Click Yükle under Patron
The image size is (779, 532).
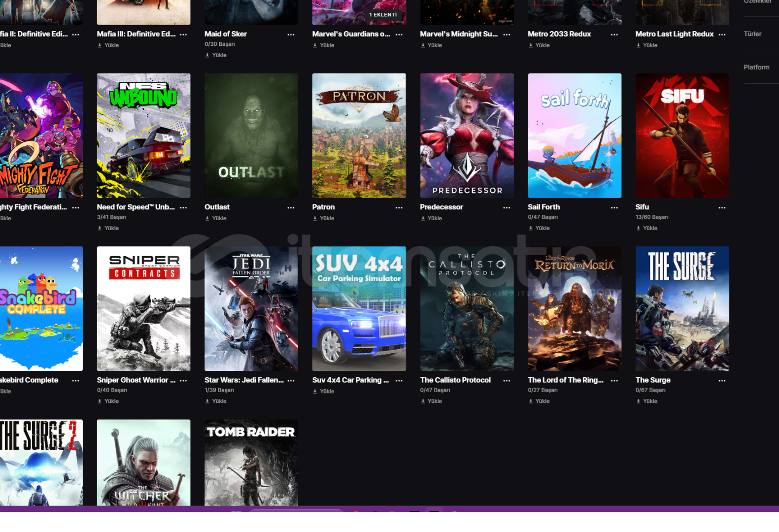[324, 218]
